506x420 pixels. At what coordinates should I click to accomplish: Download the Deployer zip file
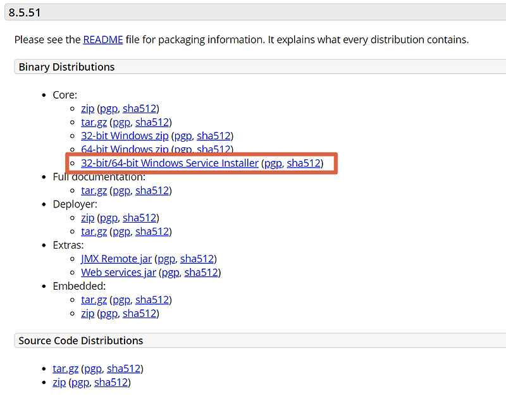click(x=87, y=218)
